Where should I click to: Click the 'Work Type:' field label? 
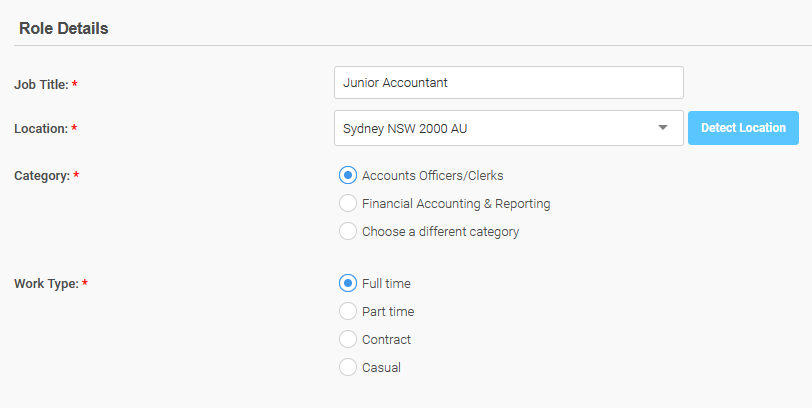click(46, 284)
